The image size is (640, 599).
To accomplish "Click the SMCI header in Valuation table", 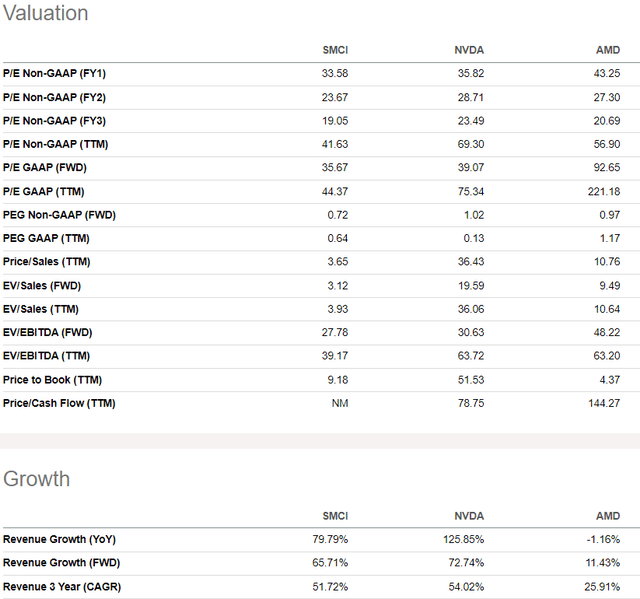I will pos(335,50).
